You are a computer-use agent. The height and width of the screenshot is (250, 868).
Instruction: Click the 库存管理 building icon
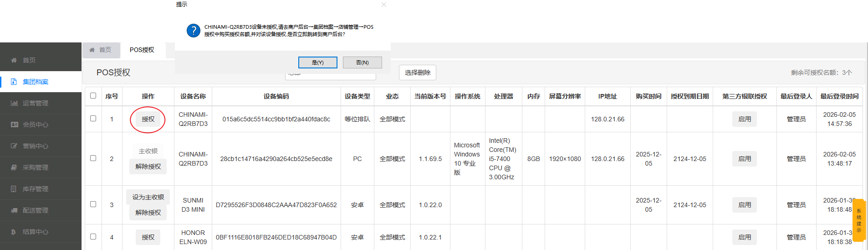point(14,189)
